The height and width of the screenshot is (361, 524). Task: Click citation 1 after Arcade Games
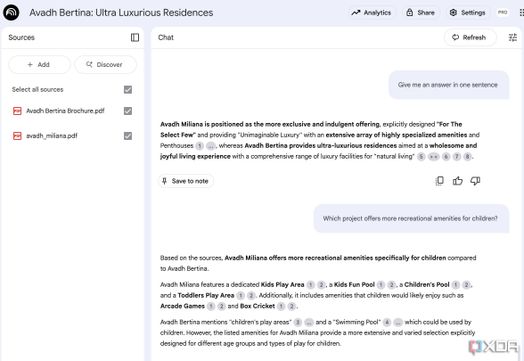pyautogui.click(x=211, y=306)
